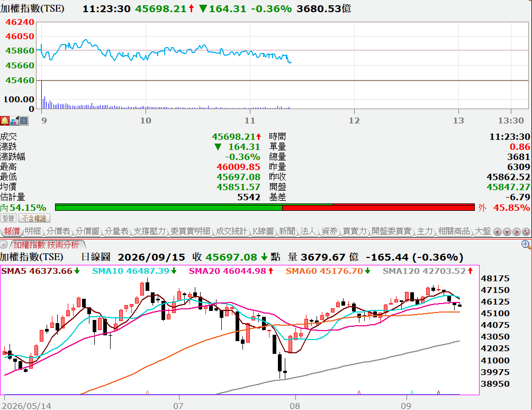The height and width of the screenshot is (410, 532).
Task: Click the 最高 value 46009.85
Action: 238,167
